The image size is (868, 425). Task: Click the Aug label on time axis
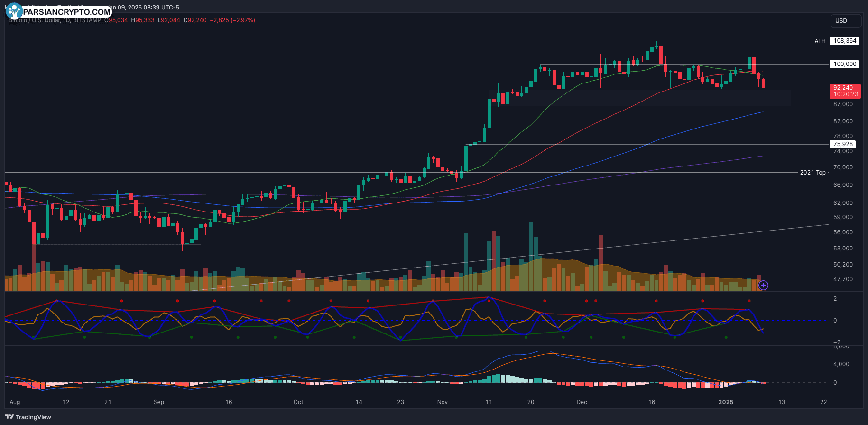15,402
